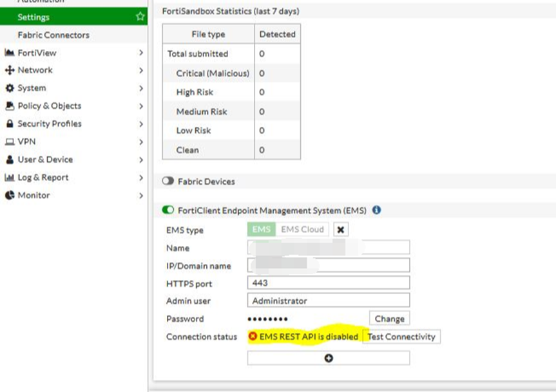Viewport: 556px width, 392px height.
Task: Click the 'EMS REST API is disabled' message
Action: click(x=309, y=337)
